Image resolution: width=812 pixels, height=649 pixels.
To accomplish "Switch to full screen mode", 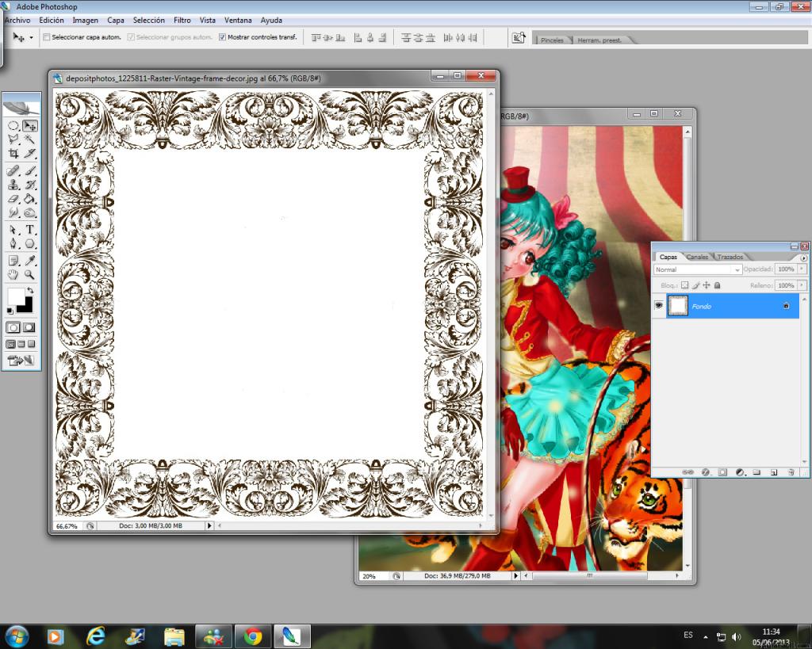I will [32, 344].
